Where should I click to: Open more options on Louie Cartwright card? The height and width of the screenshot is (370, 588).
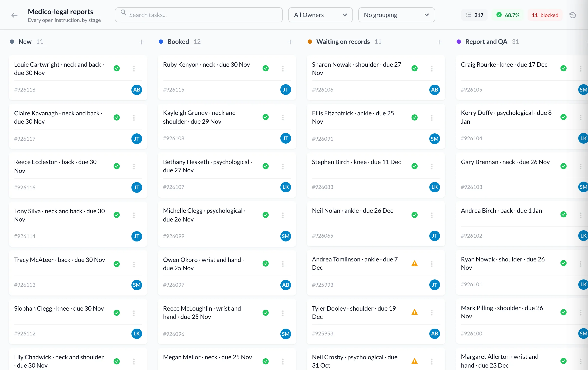[134, 69]
